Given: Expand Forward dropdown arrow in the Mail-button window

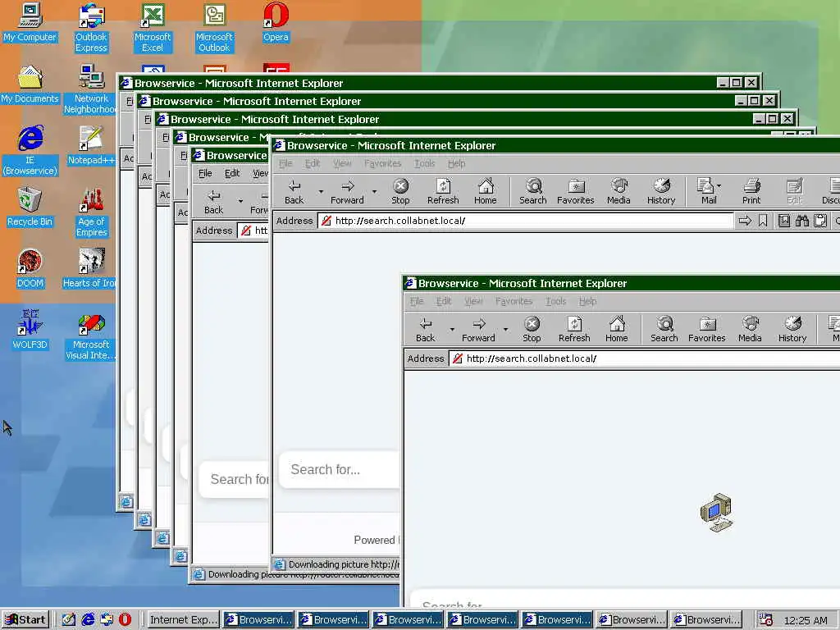Looking at the screenshot, I should 374,192.
